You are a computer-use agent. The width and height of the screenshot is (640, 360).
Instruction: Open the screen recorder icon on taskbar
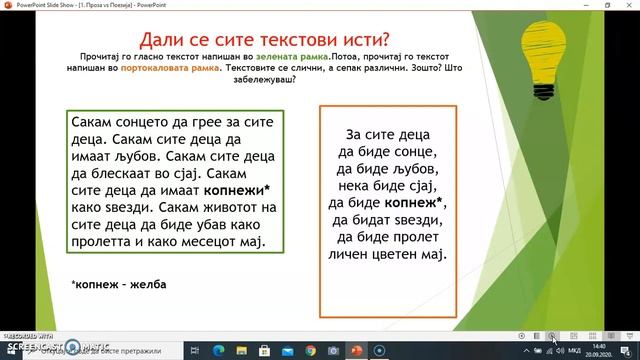click(379, 351)
